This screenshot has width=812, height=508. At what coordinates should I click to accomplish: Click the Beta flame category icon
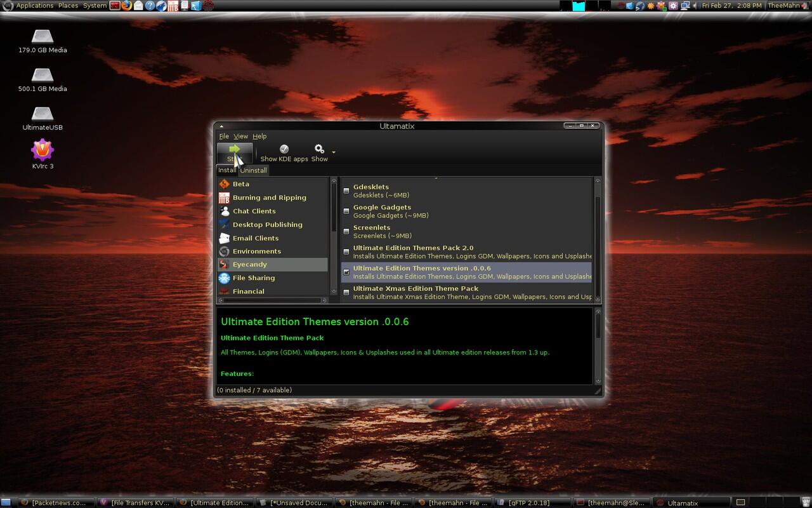click(x=224, y=184)
